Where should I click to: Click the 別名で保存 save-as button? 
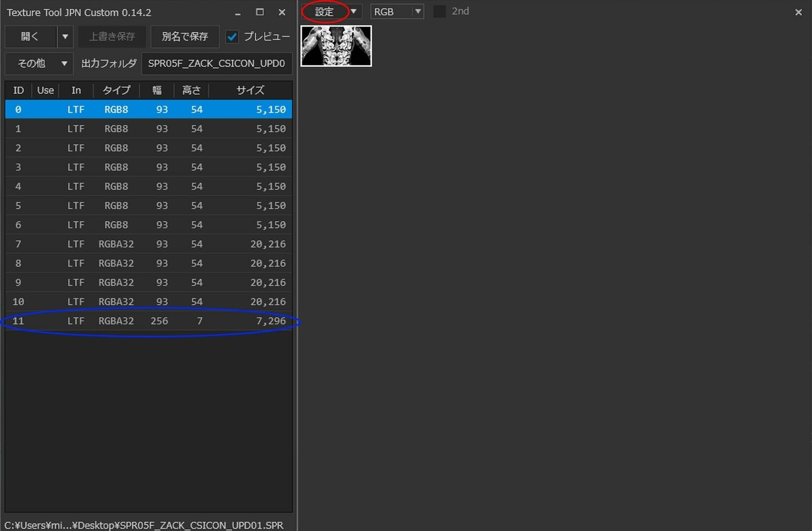pos(185,36)
